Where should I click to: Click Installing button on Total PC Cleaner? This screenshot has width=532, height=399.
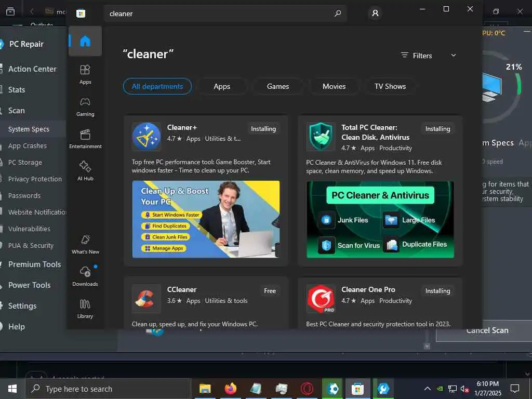point(437,129)
